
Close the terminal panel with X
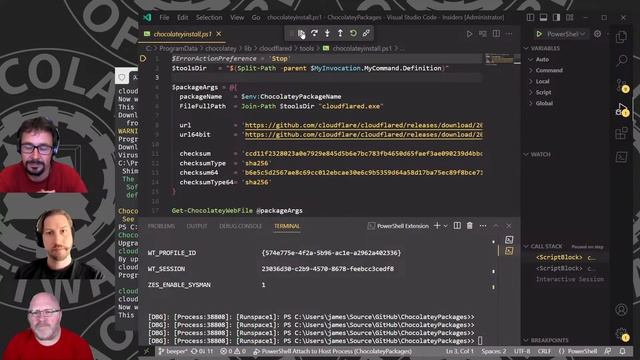coord(509,226)
